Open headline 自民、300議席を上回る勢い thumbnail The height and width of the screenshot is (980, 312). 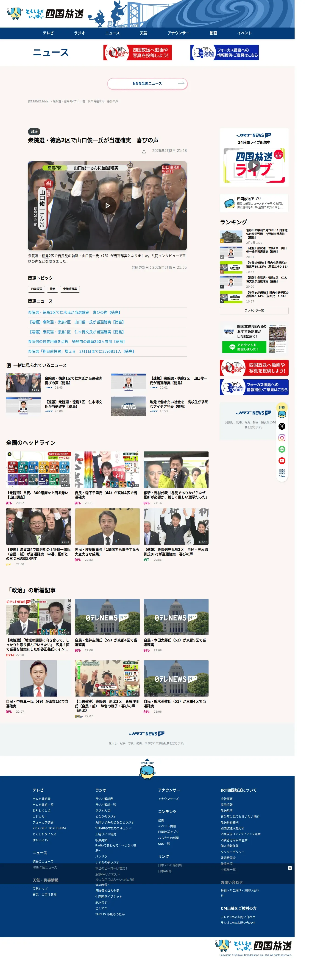(x=39, y=469)
